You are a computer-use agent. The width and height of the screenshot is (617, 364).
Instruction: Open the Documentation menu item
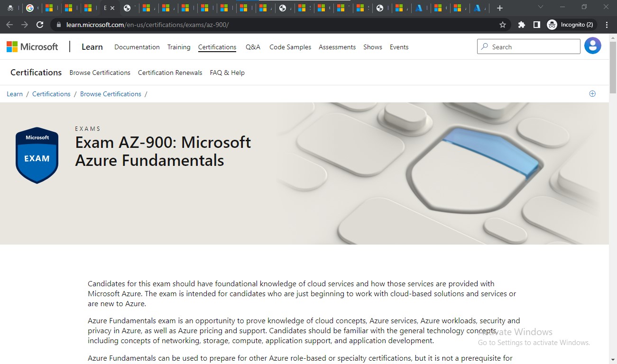[x=137, y=47]
